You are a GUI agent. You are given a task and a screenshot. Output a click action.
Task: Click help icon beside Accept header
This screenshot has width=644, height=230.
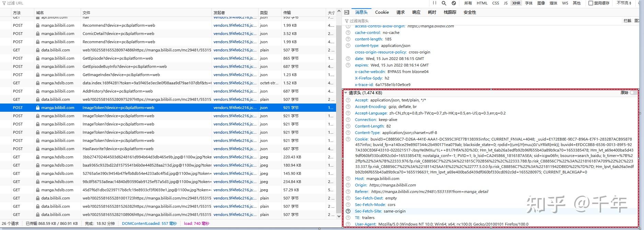click(348, 100)
